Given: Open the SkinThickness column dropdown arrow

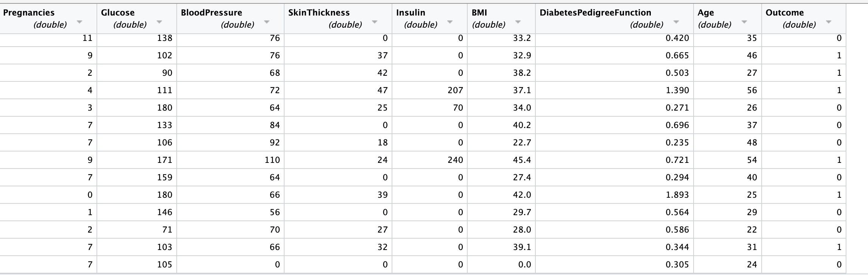Looking at the screenshot, I should point(375,22).
